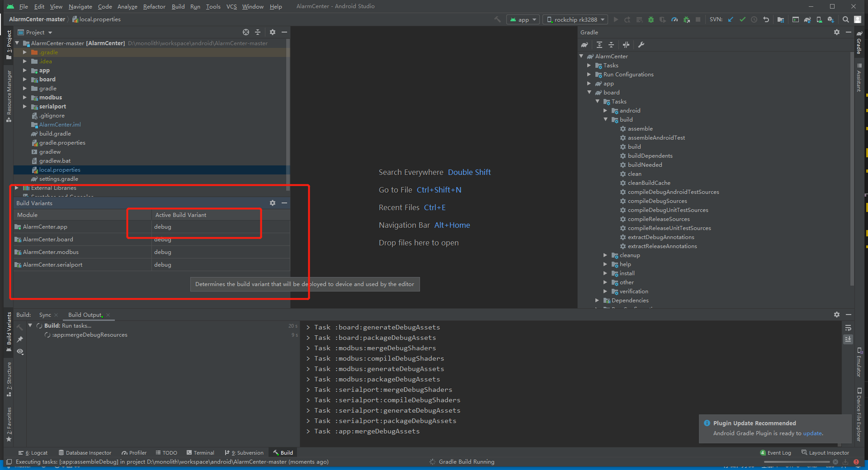Viewport: 868px width, 470px height.
Task: Open the Refactor menu
Action: pyautogui.click(x=154, y=6)
